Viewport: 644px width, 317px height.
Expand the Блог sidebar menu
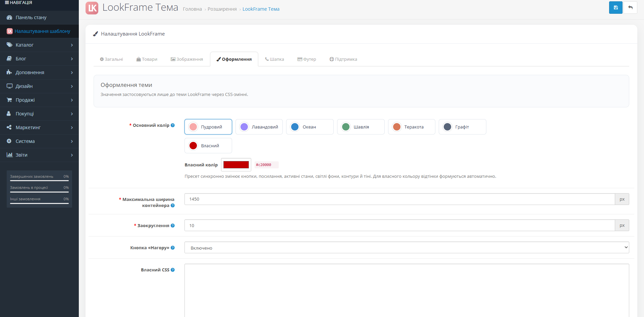tap(39, 58)
